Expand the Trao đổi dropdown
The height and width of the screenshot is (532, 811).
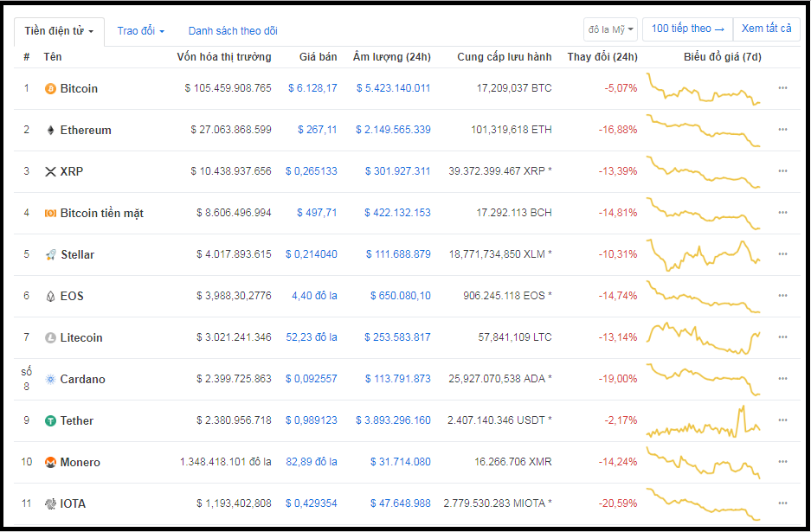(x=141, y=31)
